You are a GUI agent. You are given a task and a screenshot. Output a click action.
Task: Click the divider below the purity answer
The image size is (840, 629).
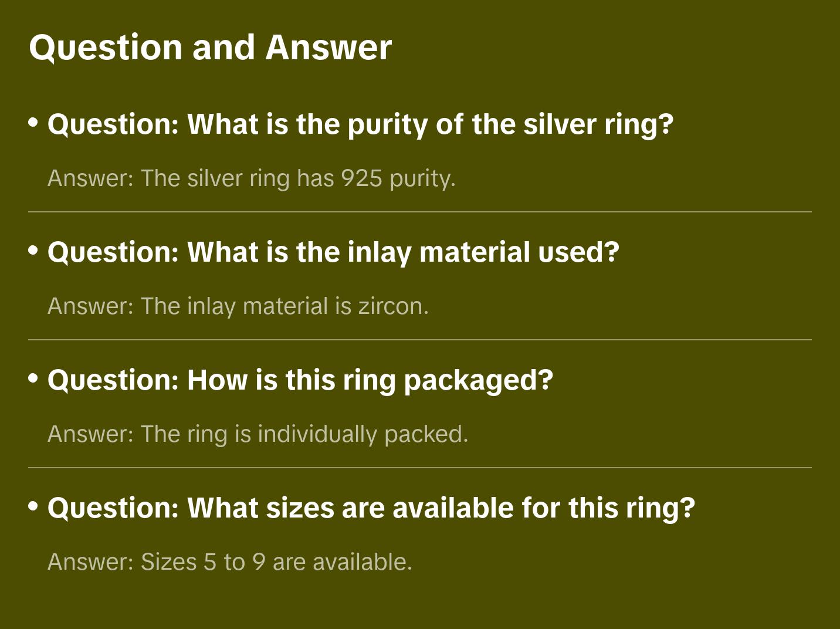tap(419, 212)
